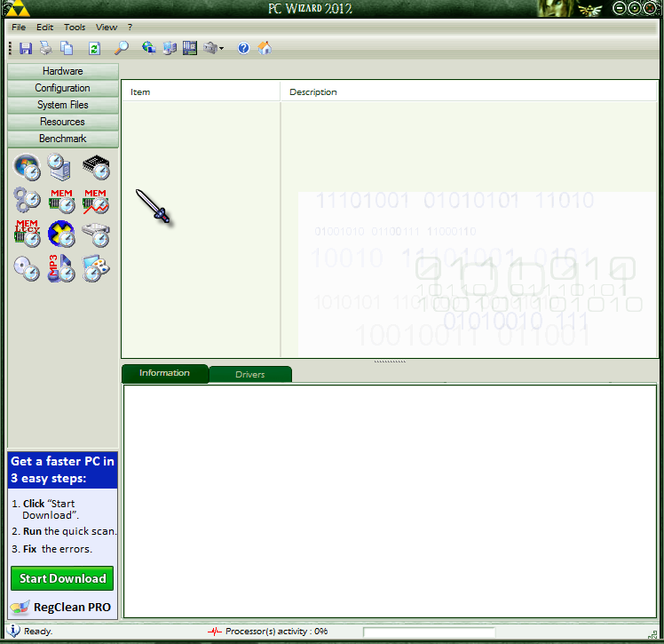Image resolution: width=664 pixels, height=644 pixels.
Task: Click the Save report toolbar icon
Action: point(26,48)
